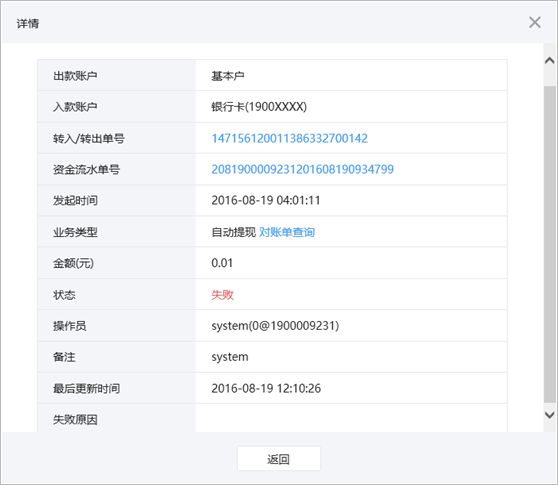Screen dimensions: 558x485
Task: Open the 对账单查询 link
Action: coord(287,232)
